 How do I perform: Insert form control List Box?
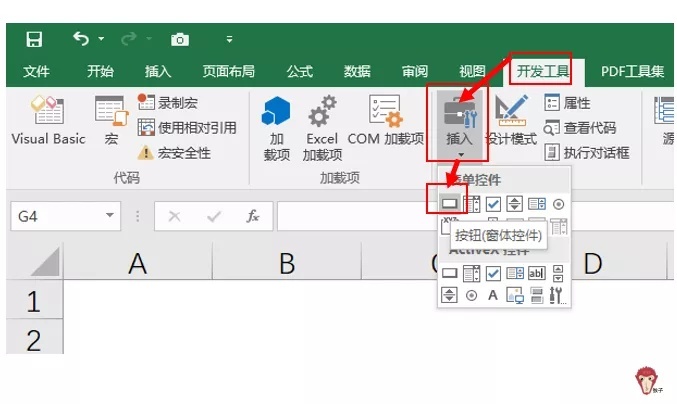coord(537,204)
